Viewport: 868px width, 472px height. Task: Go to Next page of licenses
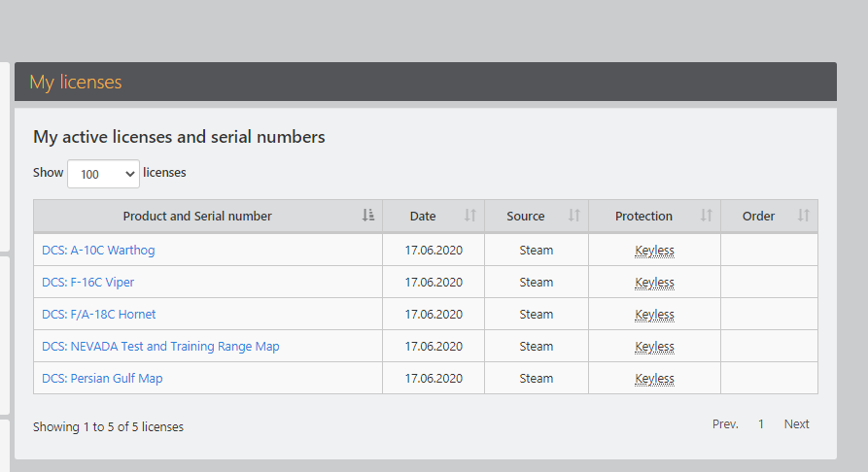click(x=797, y=423)
